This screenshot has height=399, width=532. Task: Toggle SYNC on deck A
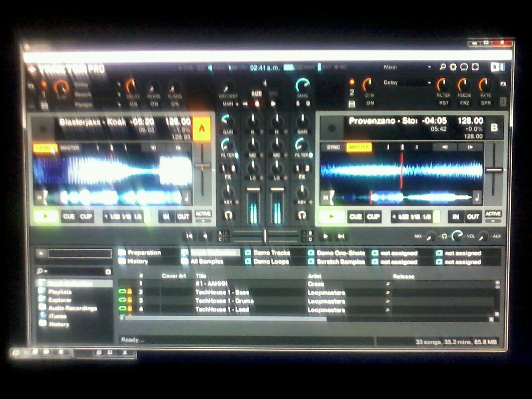(45, 148)
